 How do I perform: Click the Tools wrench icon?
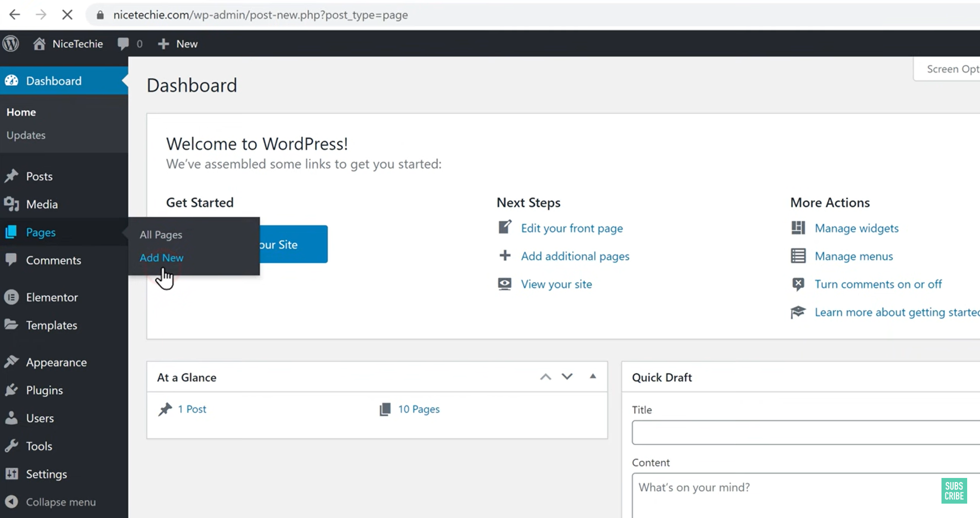tap(11, 446)
